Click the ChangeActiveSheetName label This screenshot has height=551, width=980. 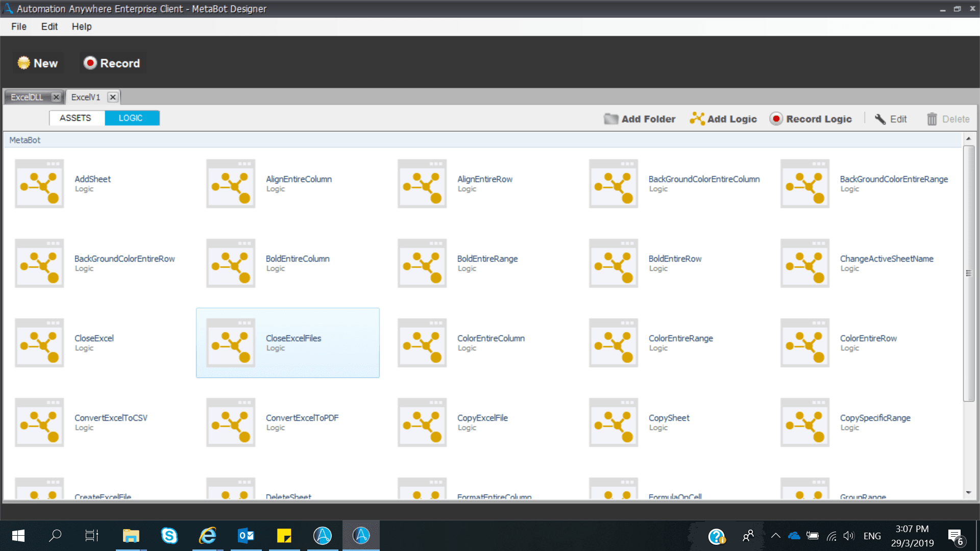pos(887,259)
